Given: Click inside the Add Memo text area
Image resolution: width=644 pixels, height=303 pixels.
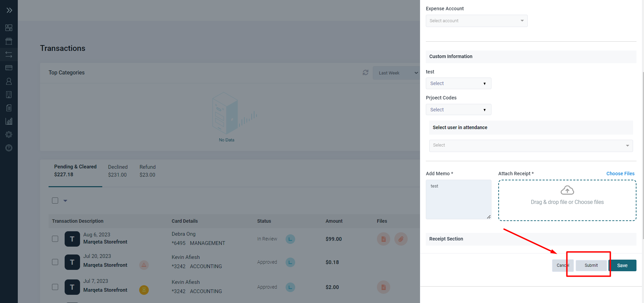Looking at the screenshot, I should pyautogui.click(x=458, y=199).
